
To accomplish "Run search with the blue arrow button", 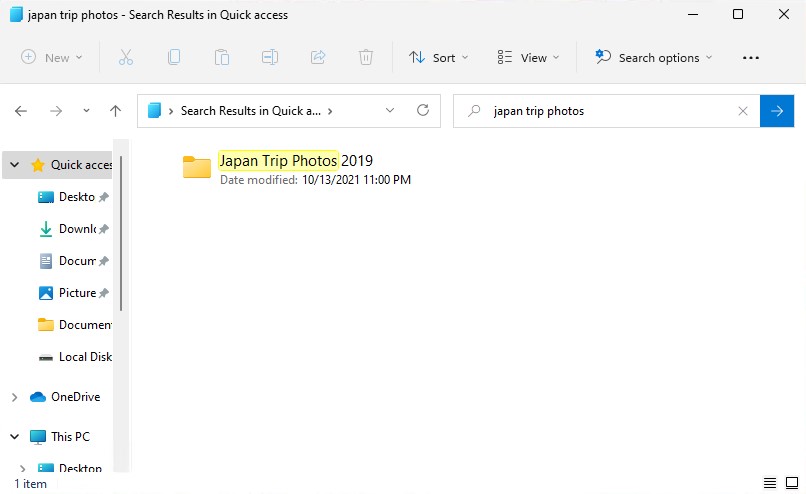I will (x=777, y=111).
